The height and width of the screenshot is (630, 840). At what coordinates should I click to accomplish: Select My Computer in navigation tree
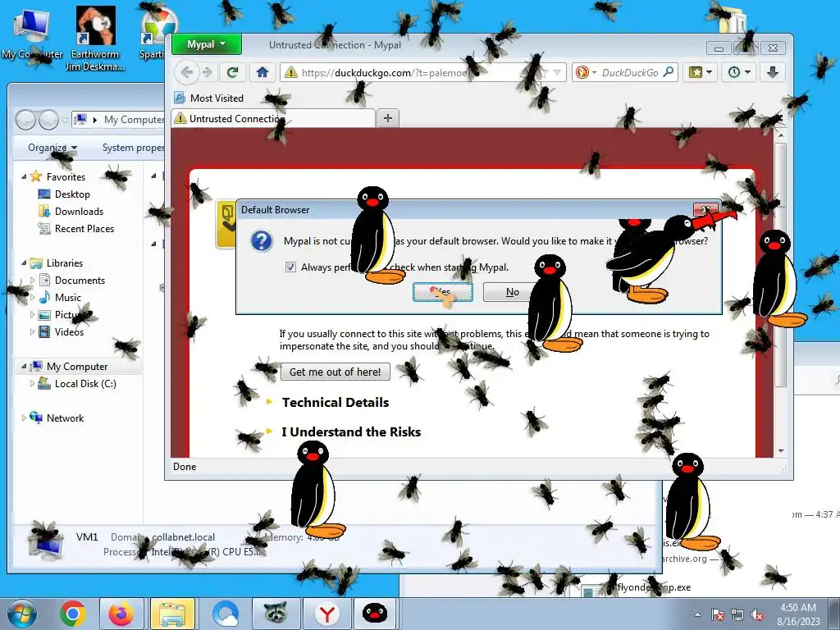[x=76, y=367]
